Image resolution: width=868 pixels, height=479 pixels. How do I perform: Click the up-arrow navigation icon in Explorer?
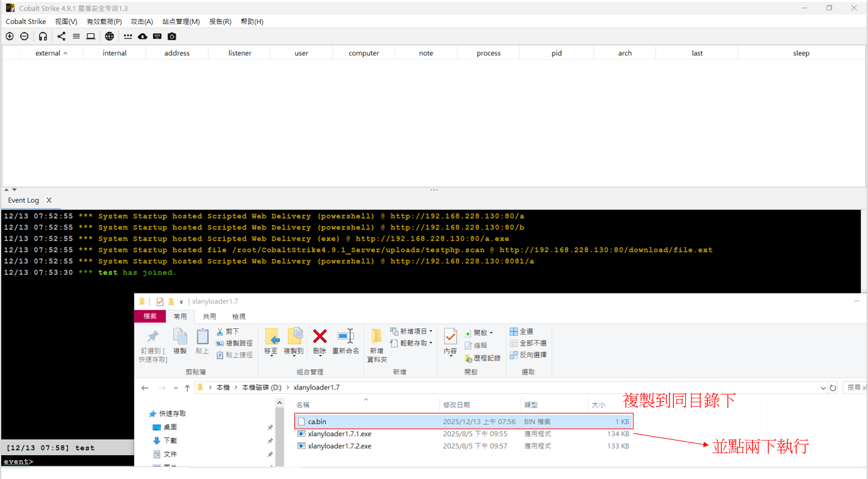pos(187,388)
